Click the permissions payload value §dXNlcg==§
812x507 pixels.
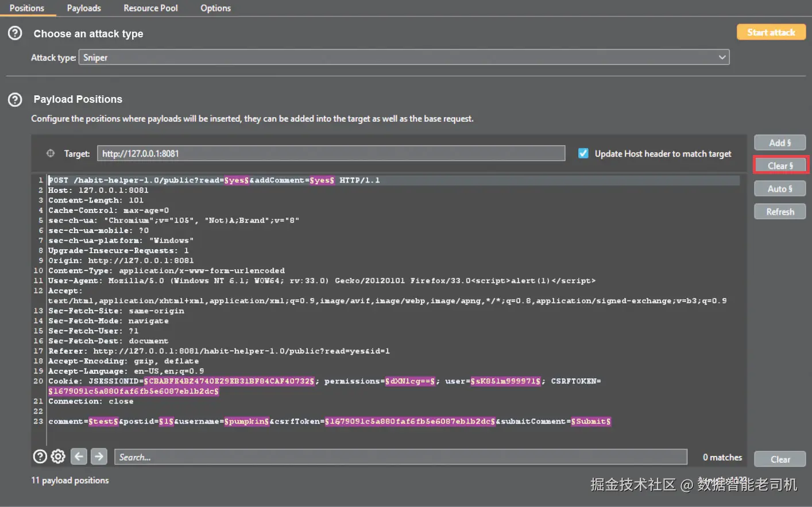(410, 381)
